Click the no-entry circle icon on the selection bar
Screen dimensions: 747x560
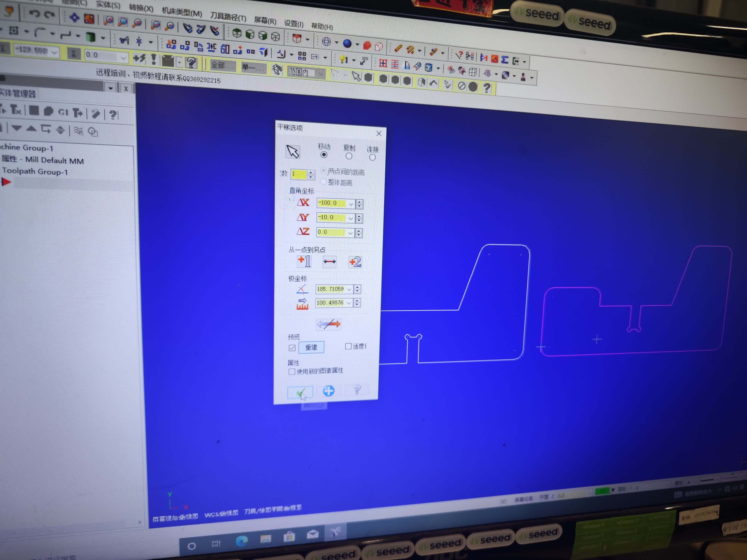pos(461,86)
